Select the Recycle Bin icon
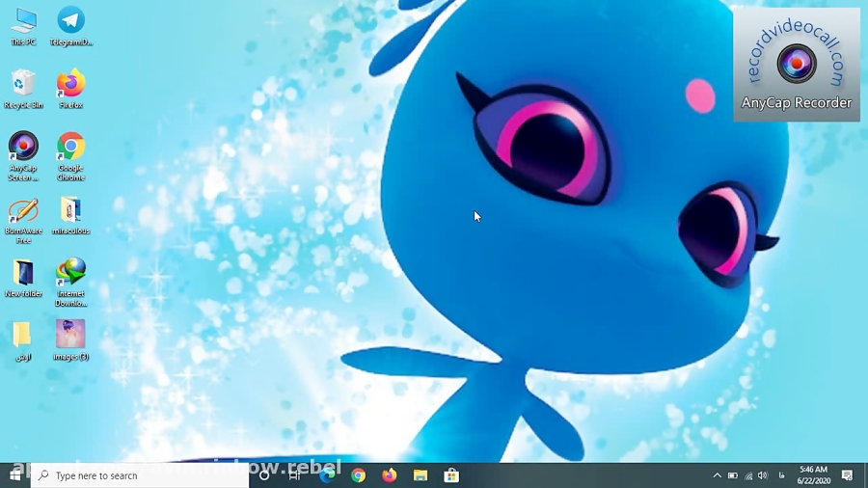This screenshot has height=488, width=868. [23, 89]
